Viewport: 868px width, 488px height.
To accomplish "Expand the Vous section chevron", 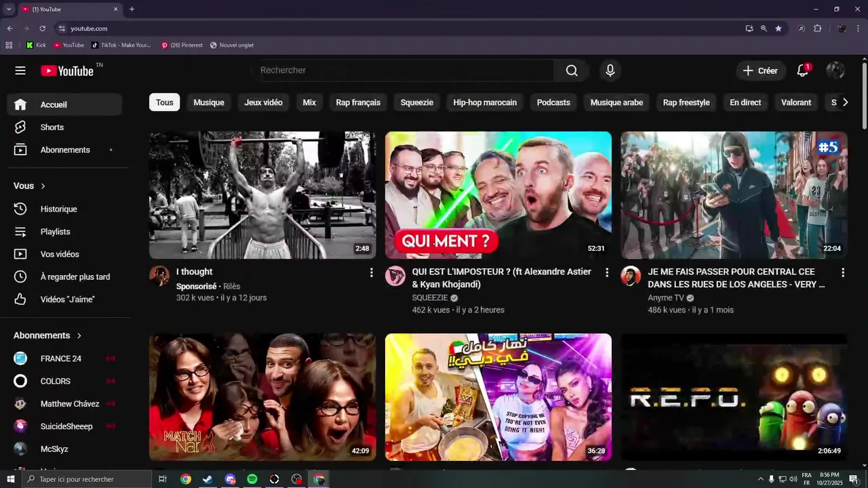I will (43, 186).
